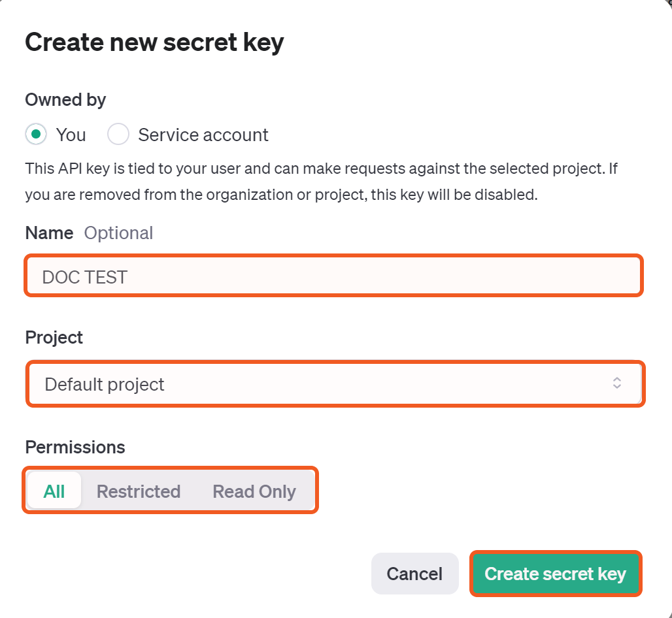Screen dimensions: 672x618
Task: Click the "Create new secret key" dialog heading
Action: 154,42
